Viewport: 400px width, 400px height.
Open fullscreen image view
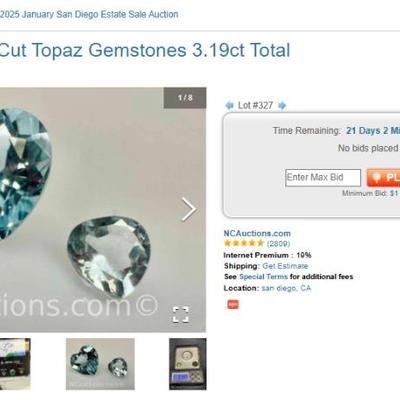[x=181, y=315]
